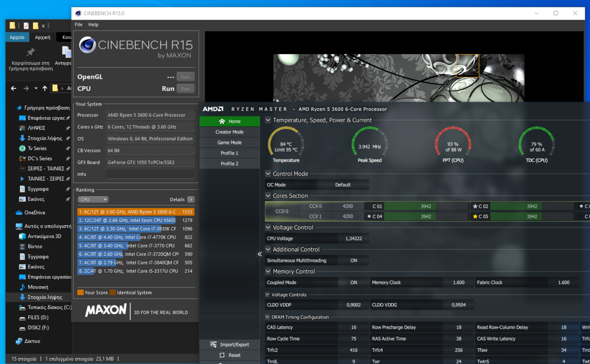590x364 pixels.
Task: Open Tv Series in quick access
Action: (x=37, y=148)
